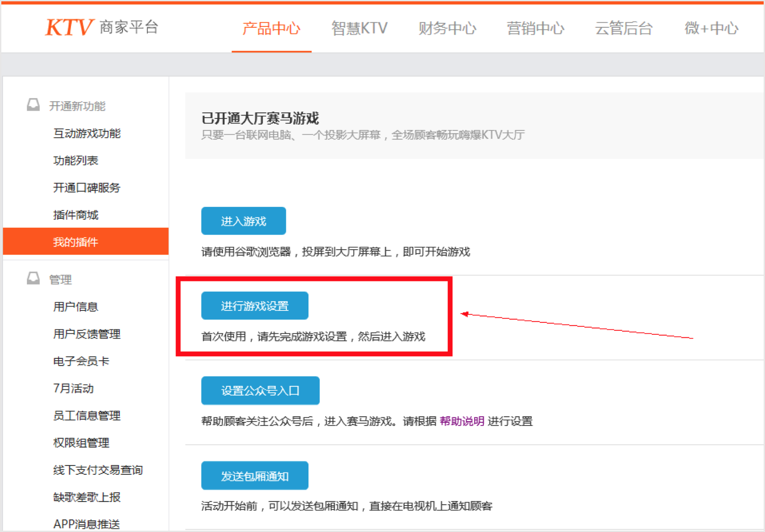This screenshot has width=765, height=532.
Task: Open 用户反馈管理 in the sidebar
Action: tap(87, 334)
